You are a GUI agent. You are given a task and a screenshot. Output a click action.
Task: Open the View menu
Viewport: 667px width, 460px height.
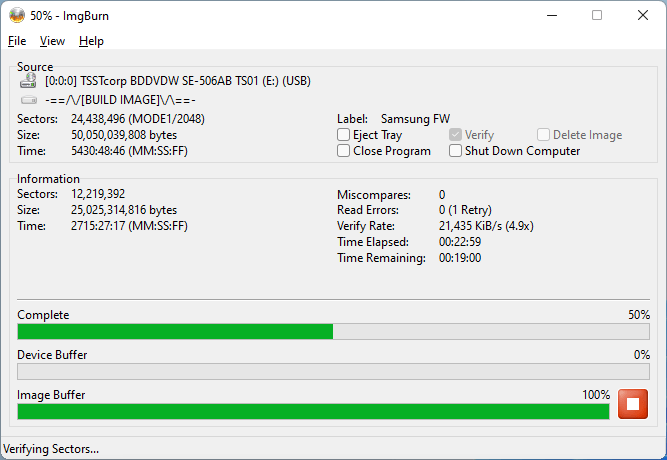click(x=52, y=41)
